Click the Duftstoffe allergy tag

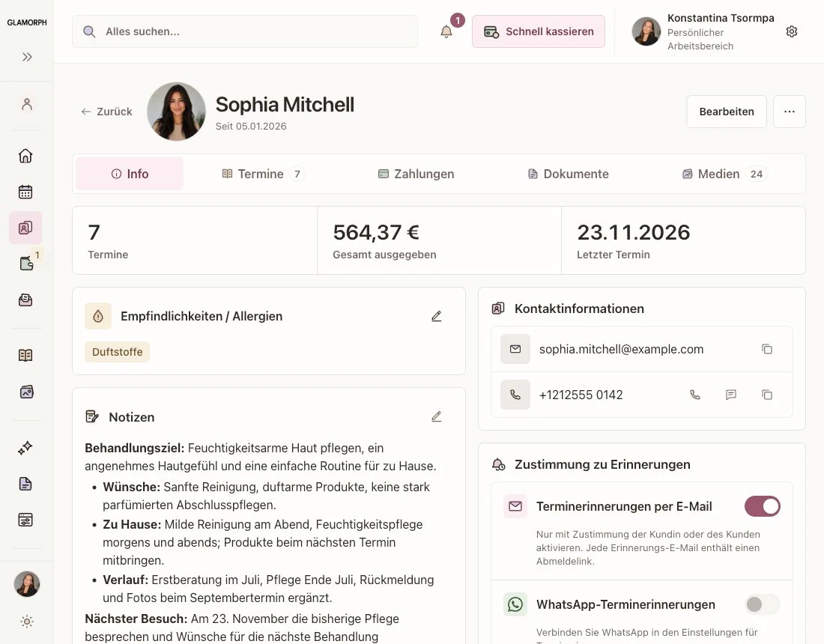[117, 352]
